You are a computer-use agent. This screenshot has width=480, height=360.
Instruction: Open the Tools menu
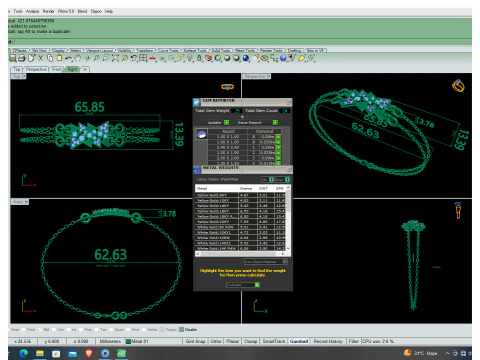(18, 11)
